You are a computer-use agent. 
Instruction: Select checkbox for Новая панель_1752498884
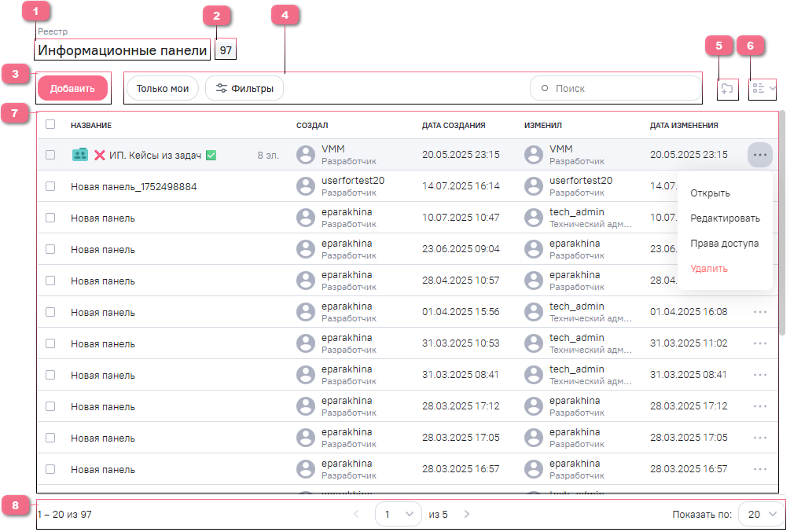click(50, 186)
